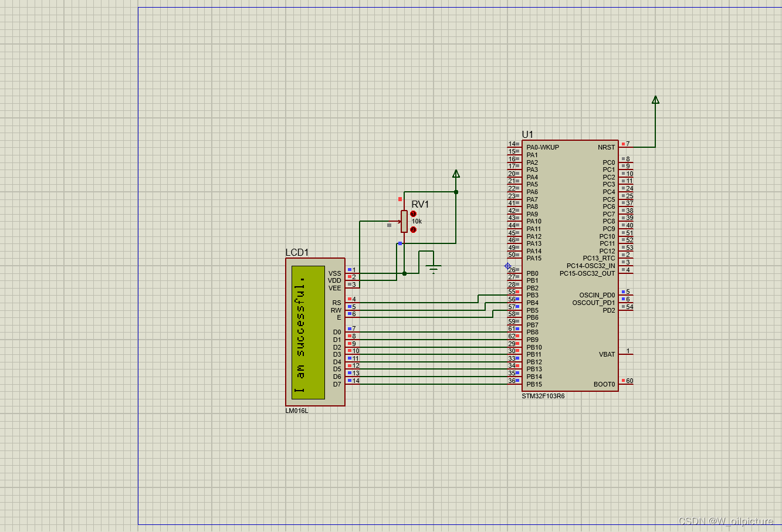The height and width of the screenshot is (532, 782).
Task: Click the crosshair origin marker beside PB0
Action: [507, 266]
